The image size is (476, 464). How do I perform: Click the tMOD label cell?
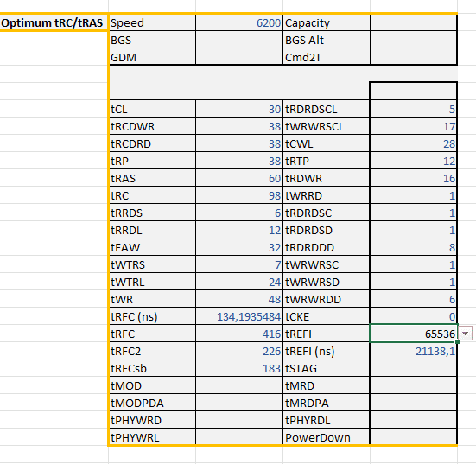(152, 385)
